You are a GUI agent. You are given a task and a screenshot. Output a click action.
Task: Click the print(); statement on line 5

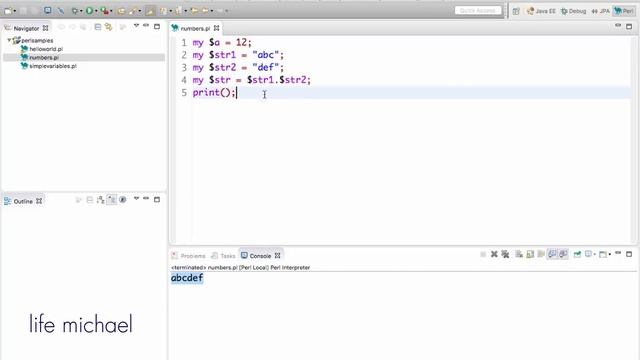[214, 93]
